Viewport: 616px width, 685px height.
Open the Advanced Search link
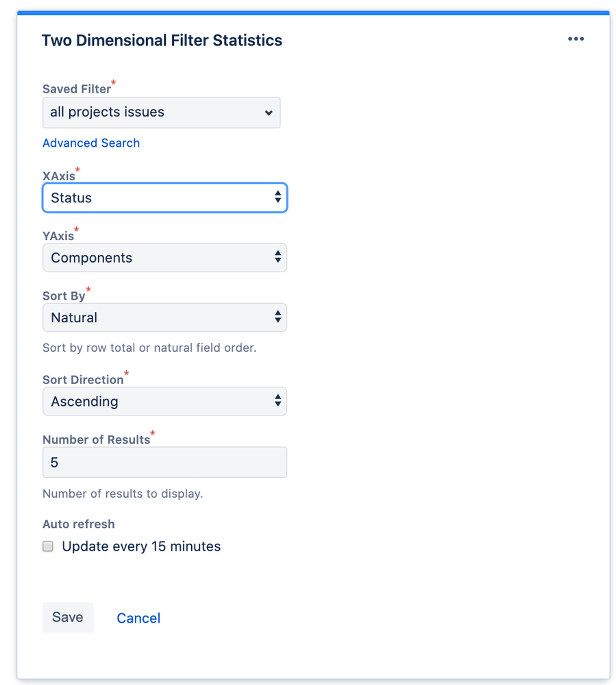point(91,143)
